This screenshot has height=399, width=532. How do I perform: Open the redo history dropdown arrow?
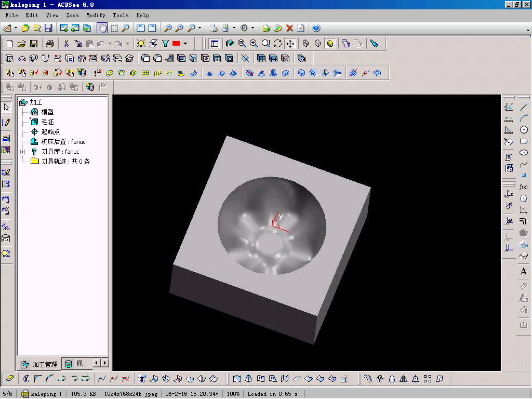coord(127,44)
